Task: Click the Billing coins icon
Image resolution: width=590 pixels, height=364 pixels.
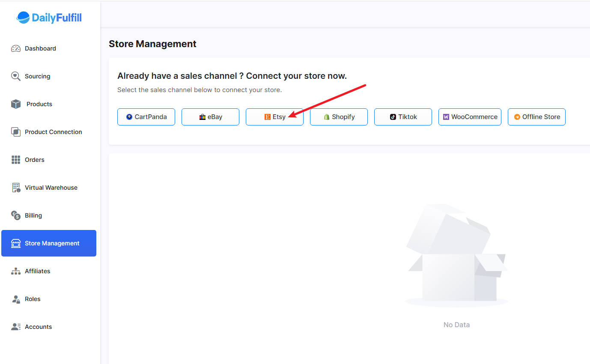Action: tap(16, 215)
